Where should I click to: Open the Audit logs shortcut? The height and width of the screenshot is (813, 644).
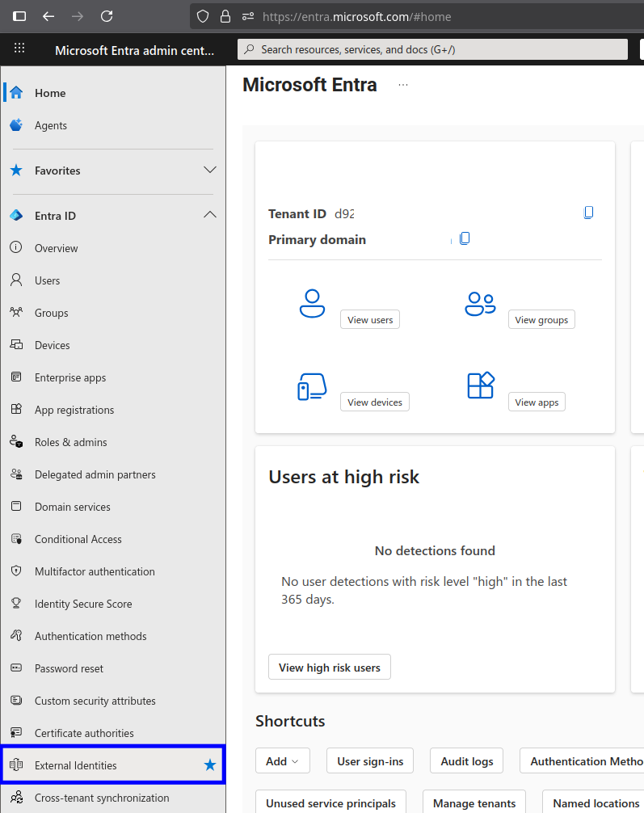tap(467, 761)
